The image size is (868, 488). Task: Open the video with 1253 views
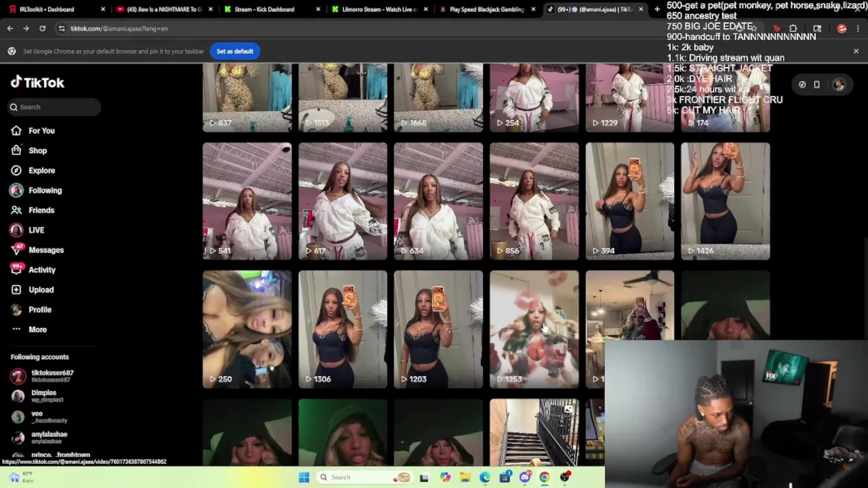click(534, 329)
